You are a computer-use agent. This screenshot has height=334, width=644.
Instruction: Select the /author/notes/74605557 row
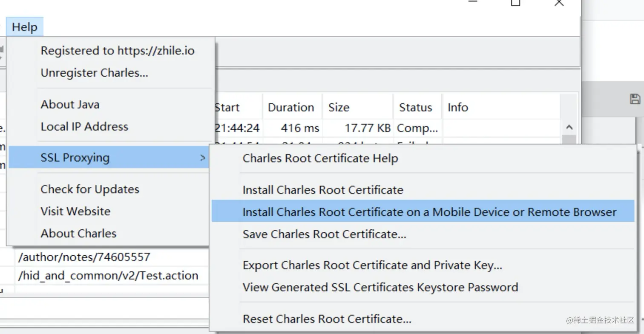112,257
